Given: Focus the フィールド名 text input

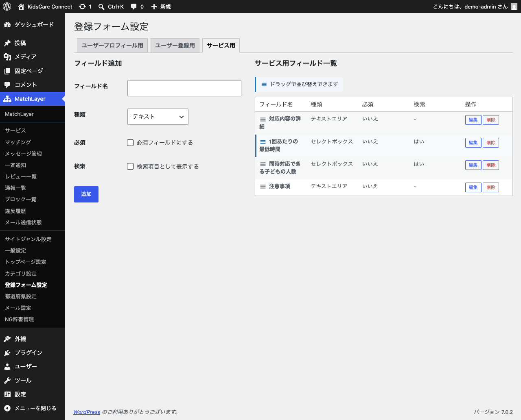Looking at the screenshot, I should 184,88.
